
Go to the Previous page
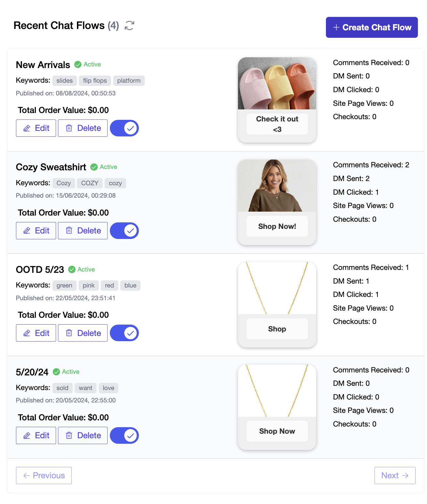tap(44, 475)
